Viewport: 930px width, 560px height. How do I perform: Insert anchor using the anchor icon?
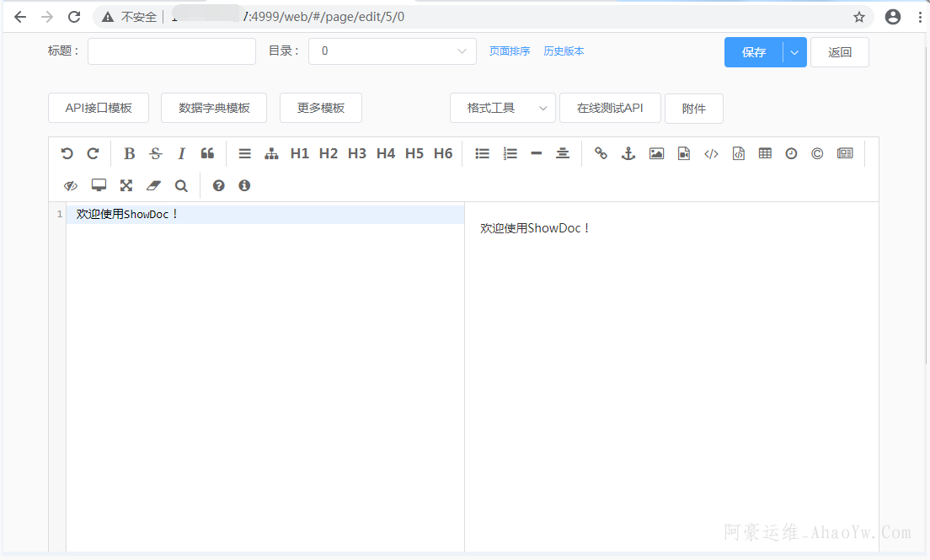pos(628,153)
